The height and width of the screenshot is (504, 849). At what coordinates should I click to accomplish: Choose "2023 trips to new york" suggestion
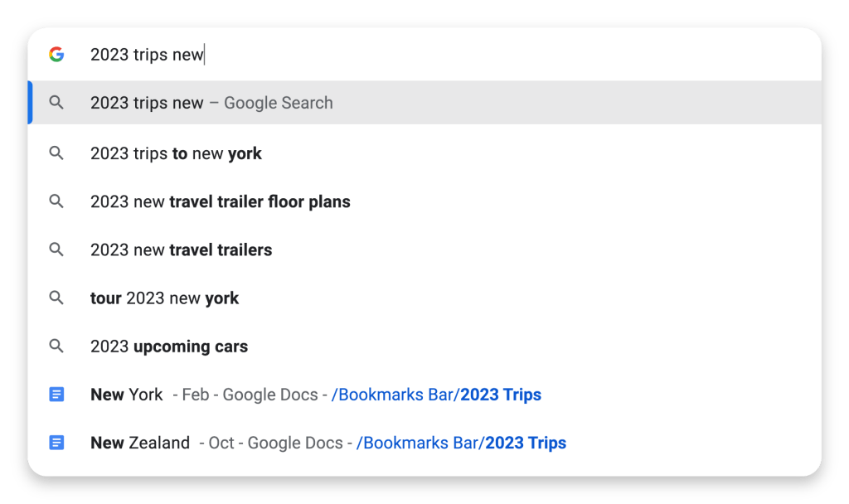tap(176, 153)
